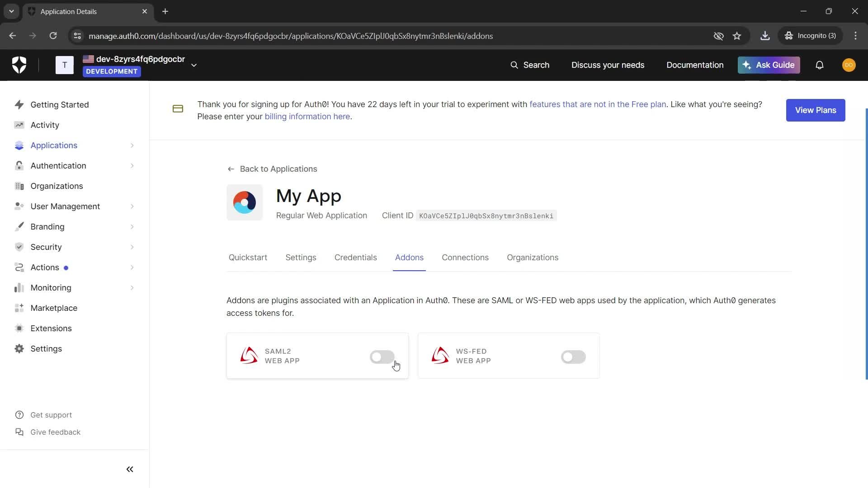
Task: Open billing information here link
Action: pyautogui.click(x=307, y=117)
